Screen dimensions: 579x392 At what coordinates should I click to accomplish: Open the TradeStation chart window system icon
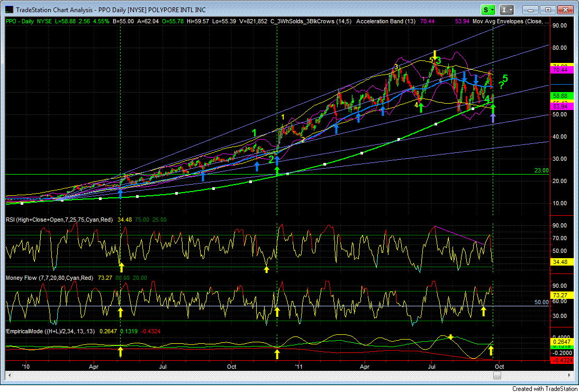8,10
